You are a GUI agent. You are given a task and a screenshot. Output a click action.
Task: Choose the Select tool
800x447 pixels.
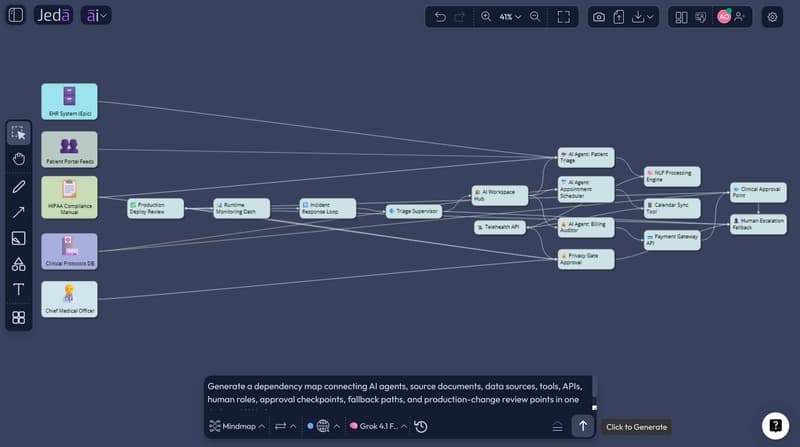pos(19,133)
